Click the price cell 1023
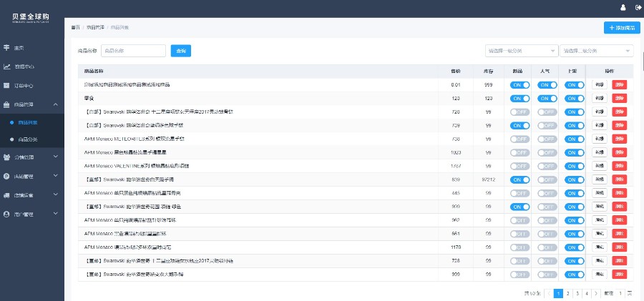The width and height of the screenshot is (644, 301). click(x=456, y=153)
